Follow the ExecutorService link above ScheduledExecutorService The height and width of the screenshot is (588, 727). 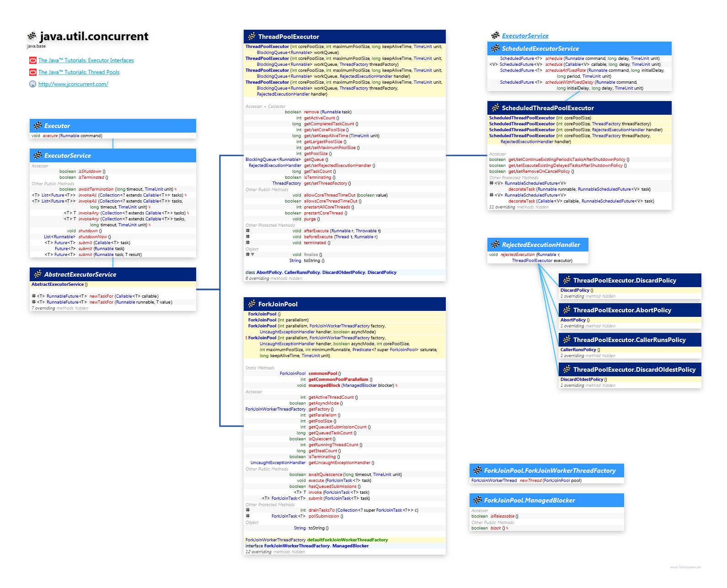pos(525,36)
